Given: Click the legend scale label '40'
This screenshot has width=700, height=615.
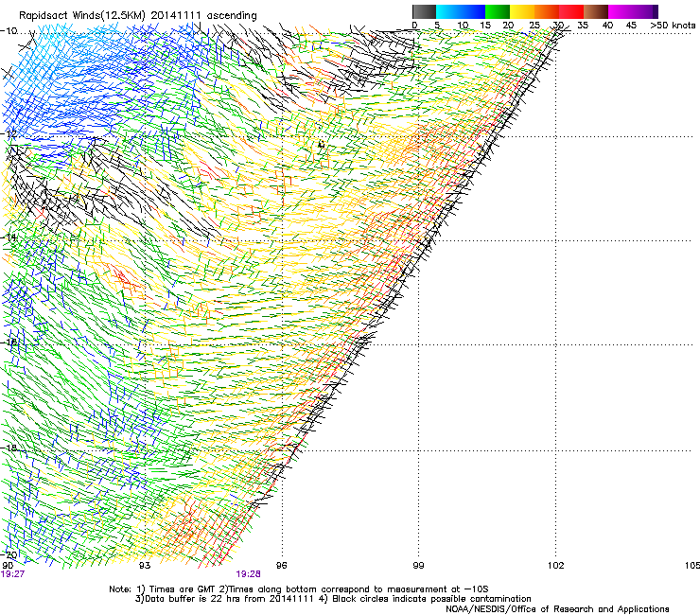Looking at the screenshot, I should coord(607,26).
